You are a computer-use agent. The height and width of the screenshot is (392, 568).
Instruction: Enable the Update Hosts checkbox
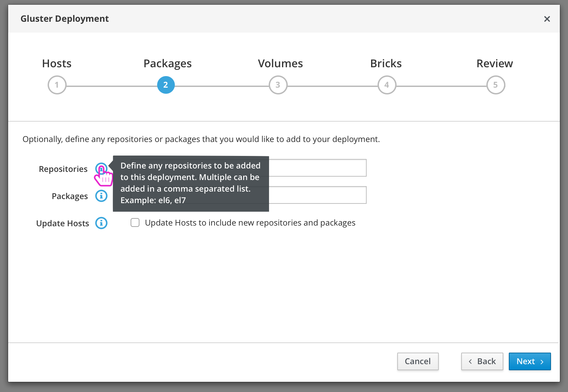(x=135, y=223)
